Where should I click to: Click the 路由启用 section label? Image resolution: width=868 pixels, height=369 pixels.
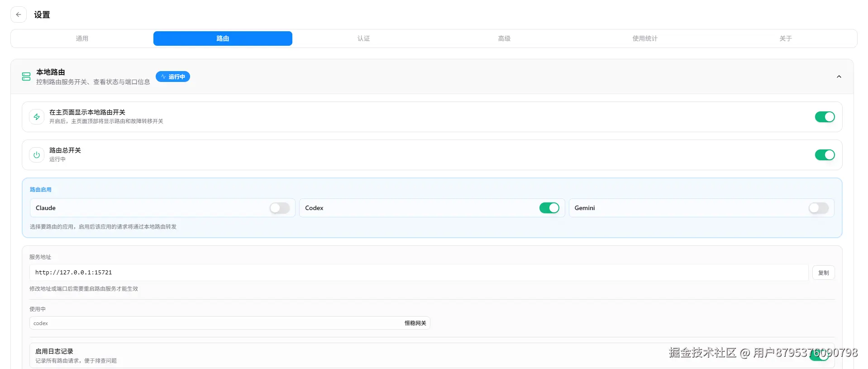tap(41, 190)
